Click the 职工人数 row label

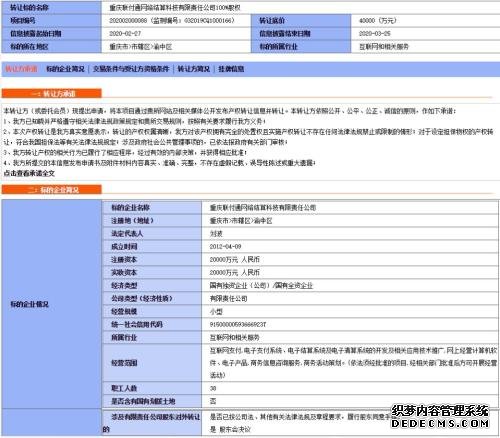click(152, 388)
